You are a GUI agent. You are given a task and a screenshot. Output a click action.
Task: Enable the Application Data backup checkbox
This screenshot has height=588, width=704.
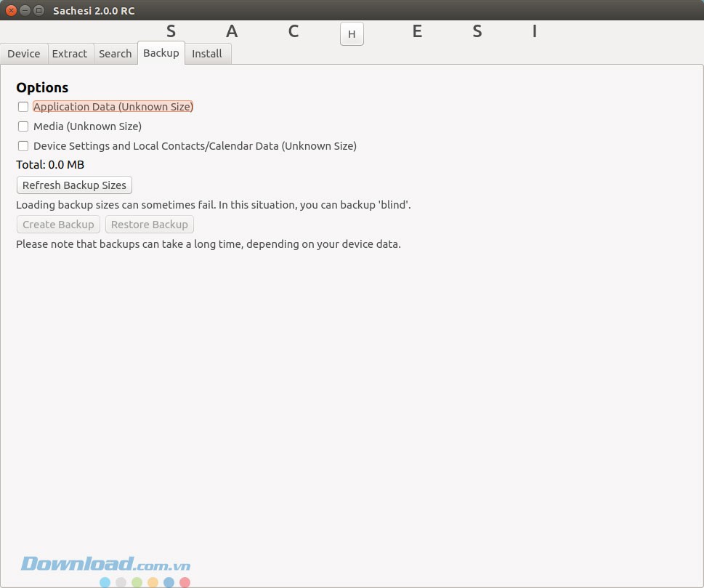[x=23, y=107]
